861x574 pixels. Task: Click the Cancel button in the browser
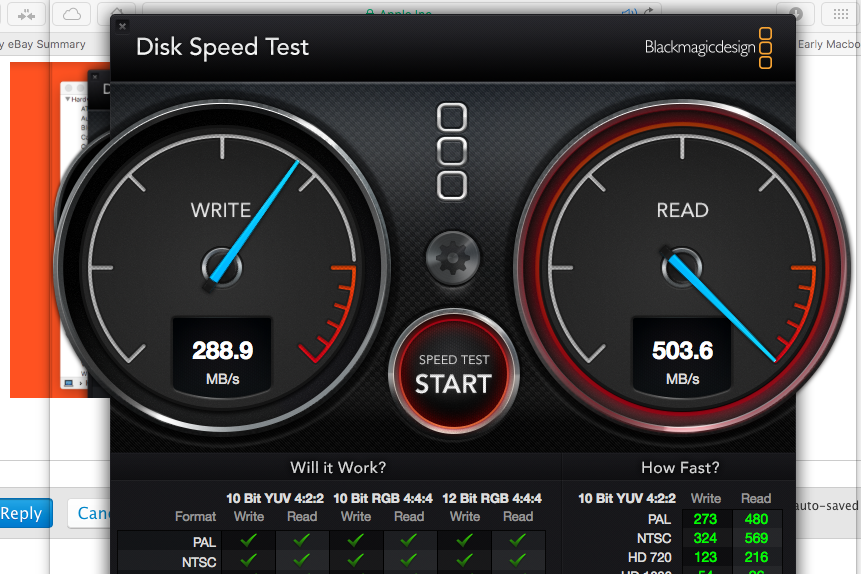tap(90, 513)
